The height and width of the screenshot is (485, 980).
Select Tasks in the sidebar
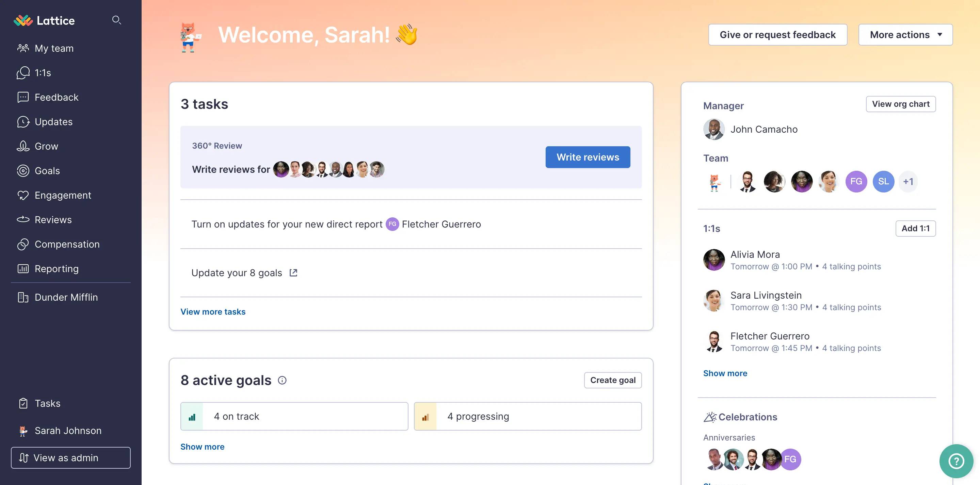click(x=47, y=403)
